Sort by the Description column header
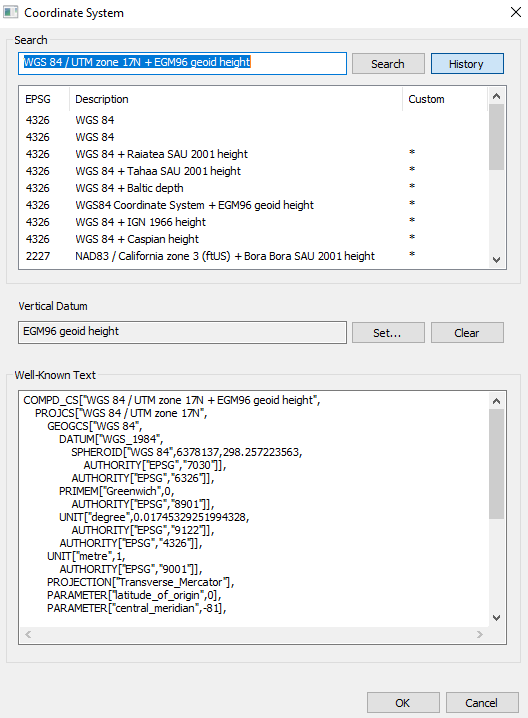The height and width of the screenshot is (718, 528). click(x=236, y=99)
